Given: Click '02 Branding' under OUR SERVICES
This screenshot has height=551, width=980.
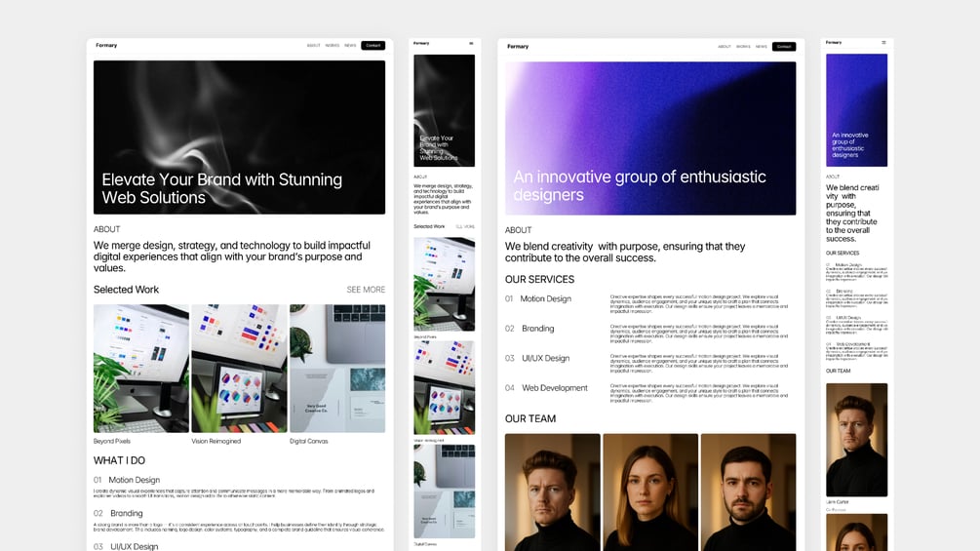Looking at the screenshot, I should (529, 329).
